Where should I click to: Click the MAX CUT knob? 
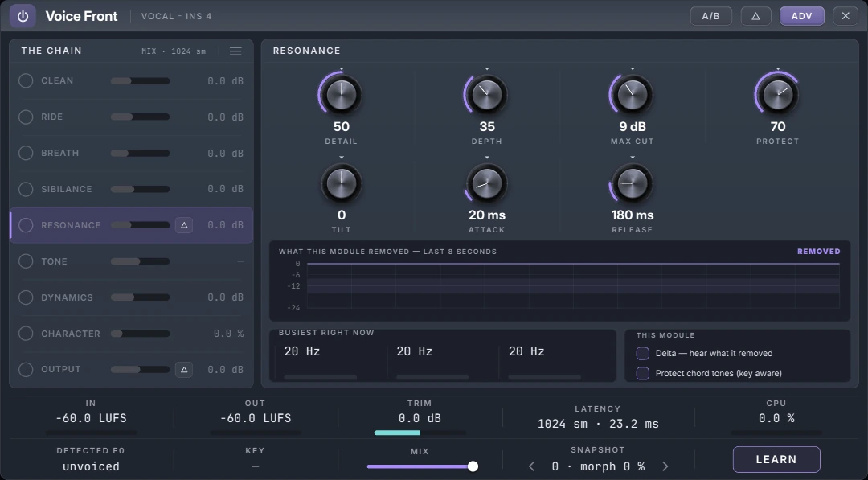point(633,95)
